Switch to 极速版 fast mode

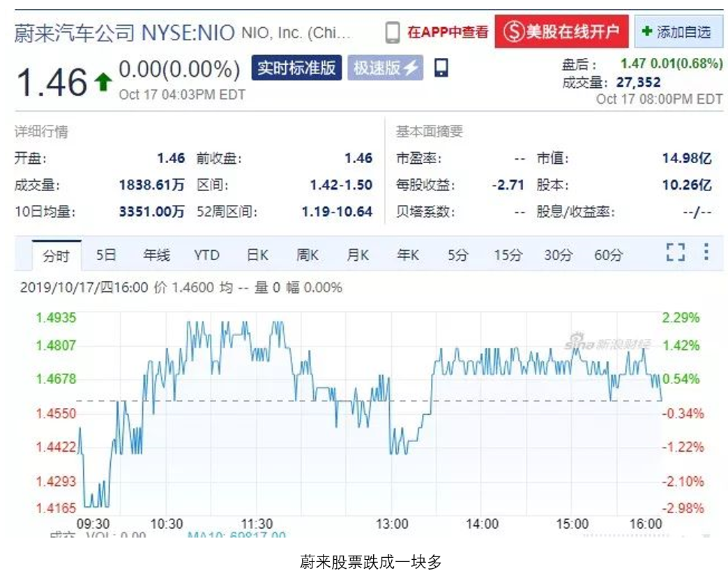(386, 68)
